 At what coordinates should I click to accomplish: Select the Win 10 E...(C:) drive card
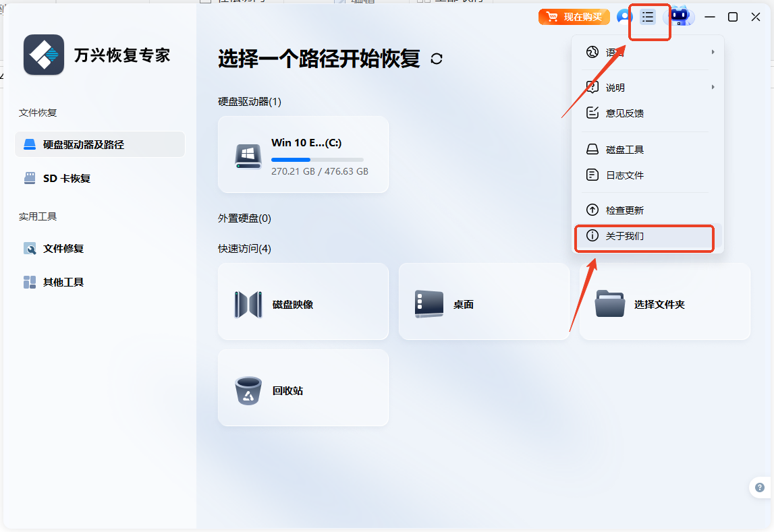tap(303, 154)
